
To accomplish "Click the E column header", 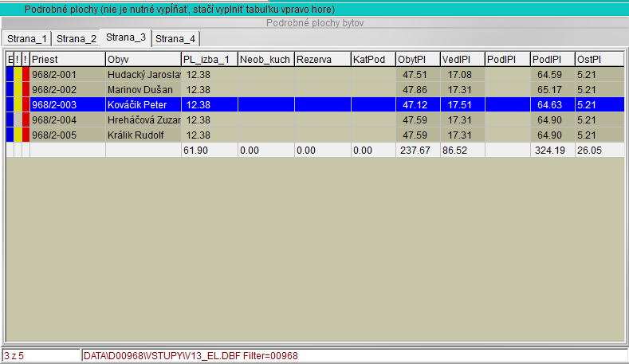I will click(x=10, y=59).
